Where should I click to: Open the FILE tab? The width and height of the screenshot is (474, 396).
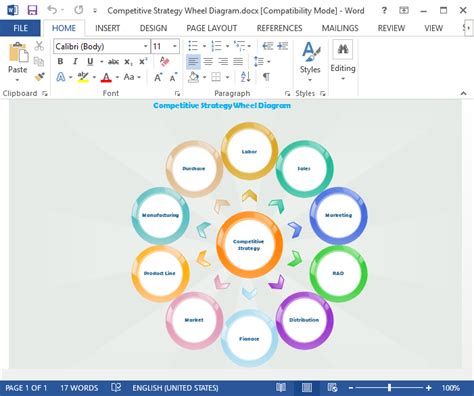click(x=20, y=28)
